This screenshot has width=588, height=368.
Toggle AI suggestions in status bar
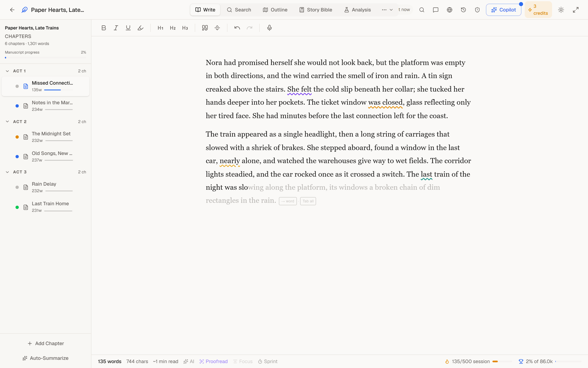click(189, 361)
